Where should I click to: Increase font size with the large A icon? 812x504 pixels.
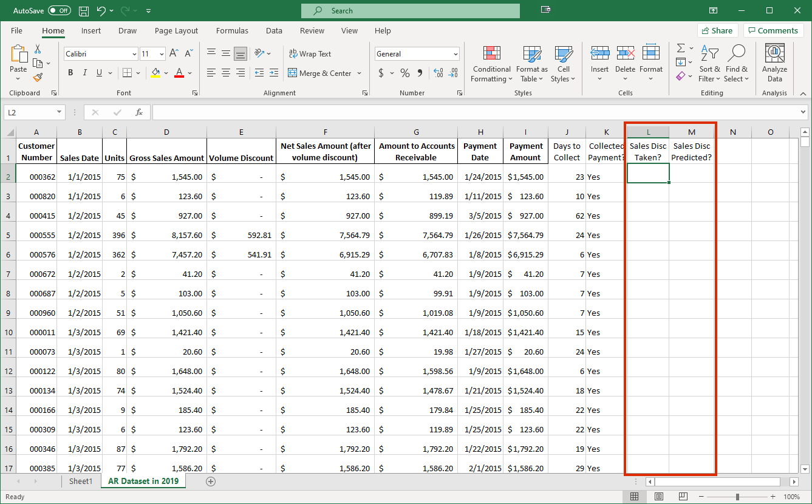(x=174, y=54)
